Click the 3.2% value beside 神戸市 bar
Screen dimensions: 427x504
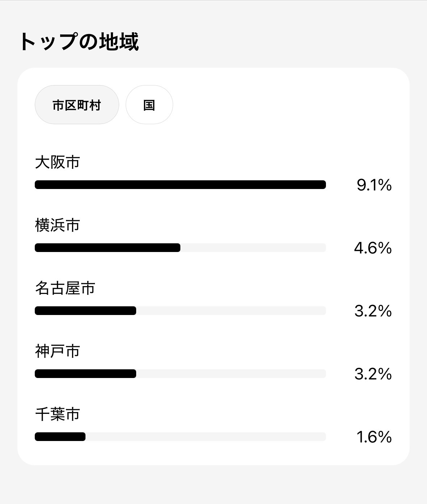[373, 374]
